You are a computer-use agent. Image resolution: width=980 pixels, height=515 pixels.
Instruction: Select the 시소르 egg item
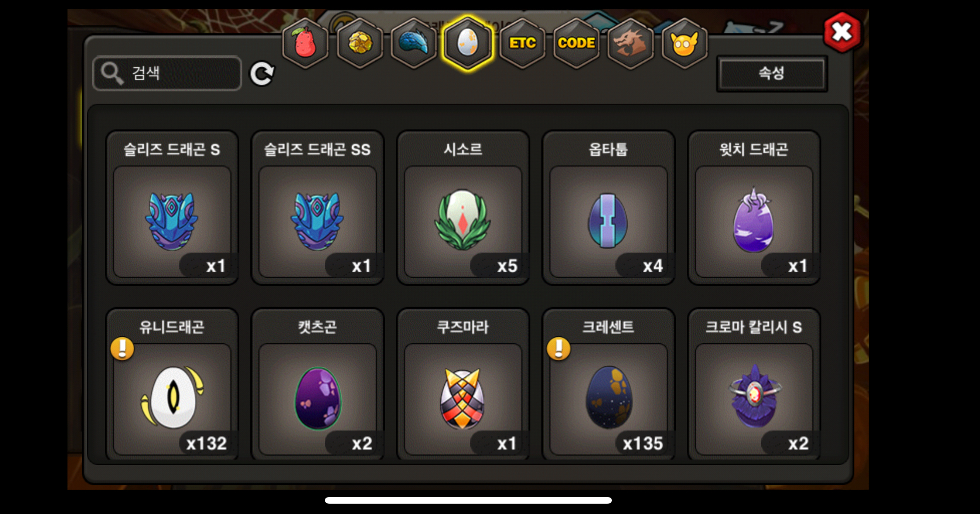click(463, 208)
